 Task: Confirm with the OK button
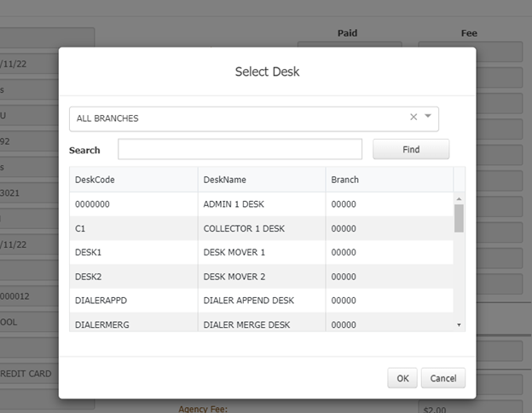(x=402, y=378)
